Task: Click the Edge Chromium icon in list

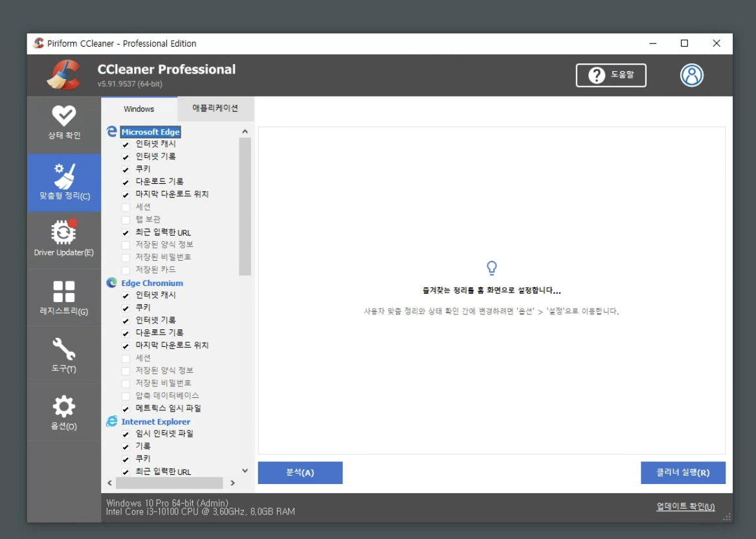Action: [112, 283]
